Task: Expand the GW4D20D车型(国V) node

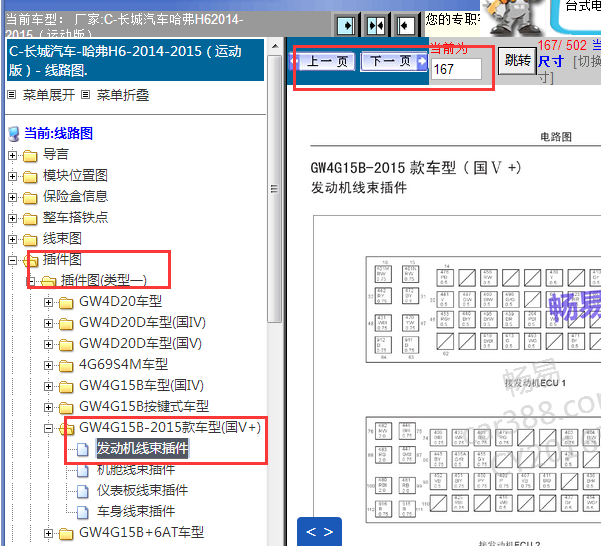Action: [x=48, y=344]
